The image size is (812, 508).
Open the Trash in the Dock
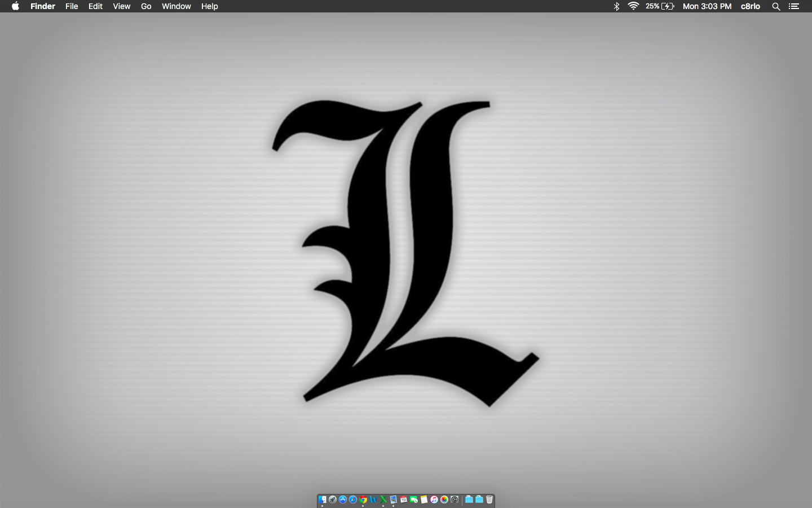(x=489, y=500)
